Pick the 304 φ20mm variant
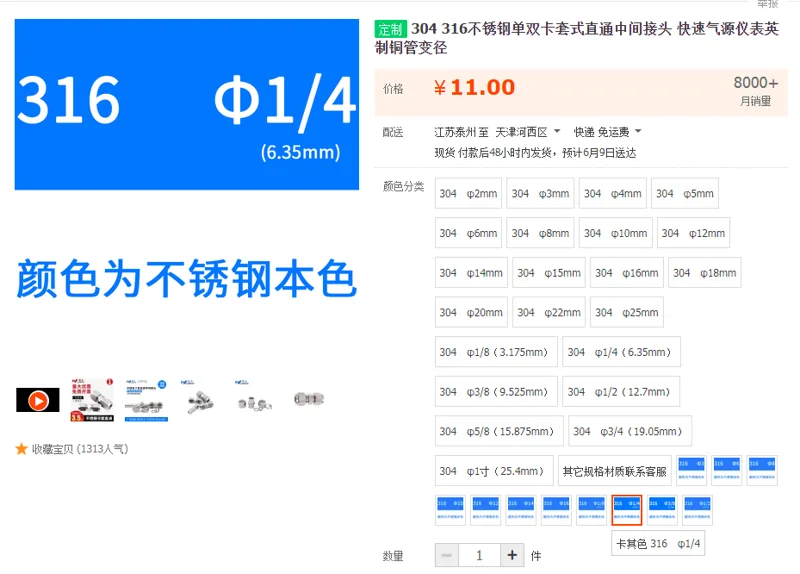Screen dimensions: 800x574 coord(471,312)
